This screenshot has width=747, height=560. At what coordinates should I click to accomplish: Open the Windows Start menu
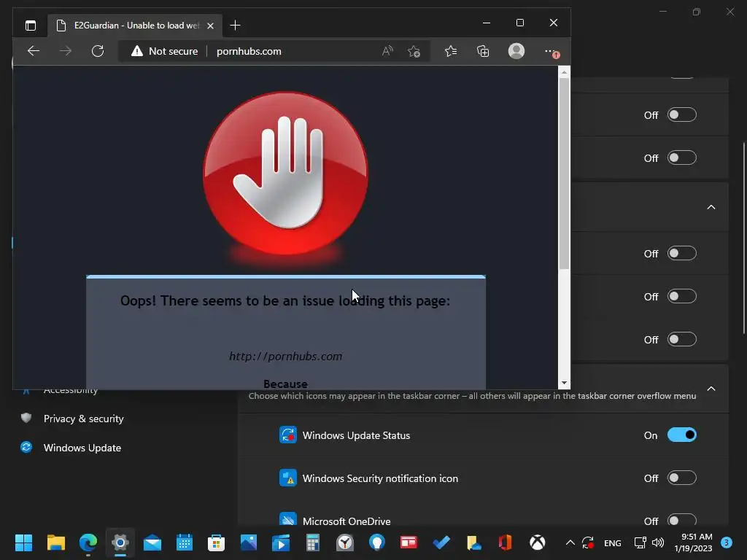tap(23, 542)
